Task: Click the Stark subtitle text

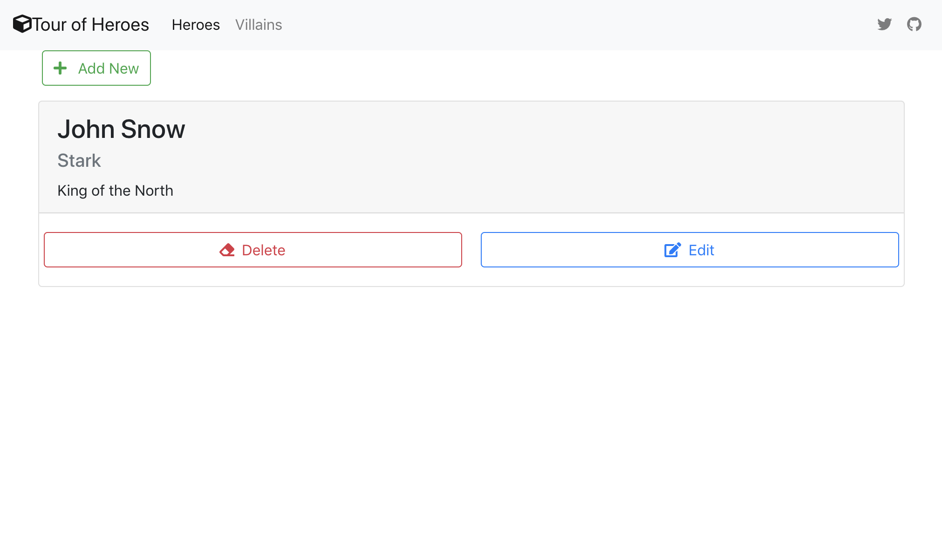Action: pyautogui.click(x=79, y=161)
